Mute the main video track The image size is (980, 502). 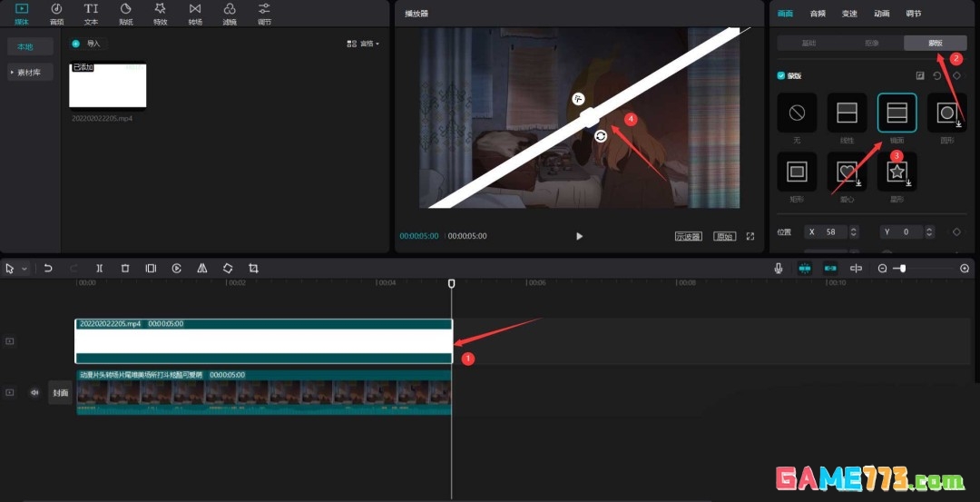tap(35, 392)
